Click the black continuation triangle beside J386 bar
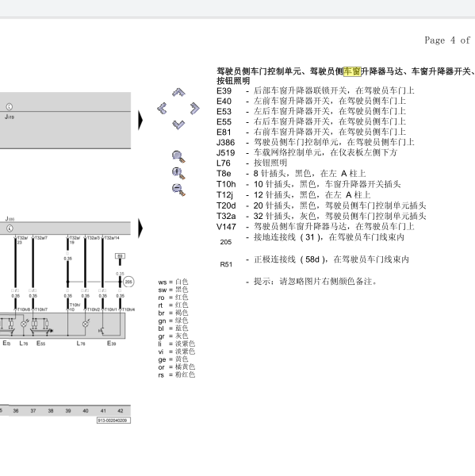This screenshot has height=476, width=475. tap(140, 228)
